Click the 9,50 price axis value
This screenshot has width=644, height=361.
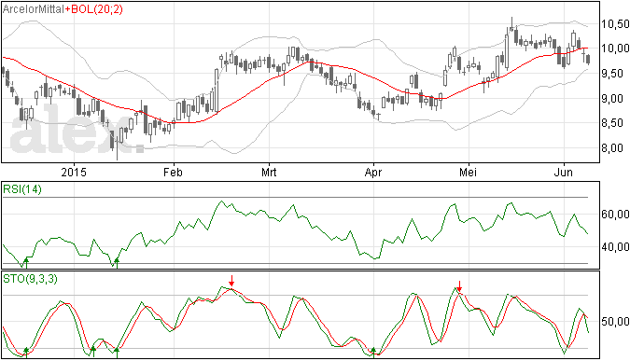tap(615, 74)
